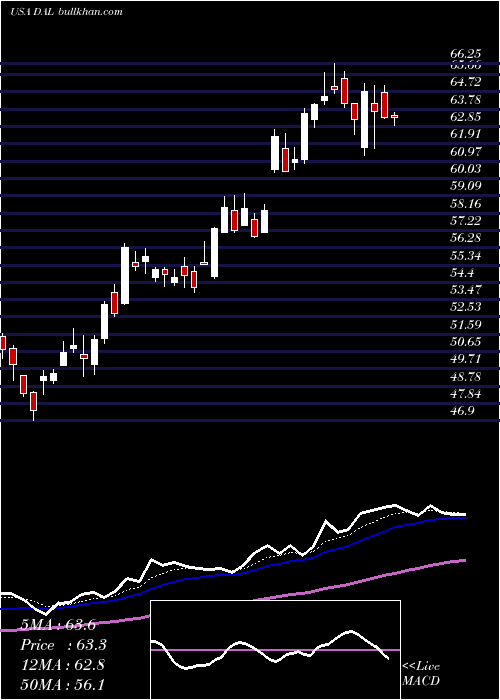Click the '<<Live MACD' label
Screen dimensions: 500x700
tap(421, 674)
